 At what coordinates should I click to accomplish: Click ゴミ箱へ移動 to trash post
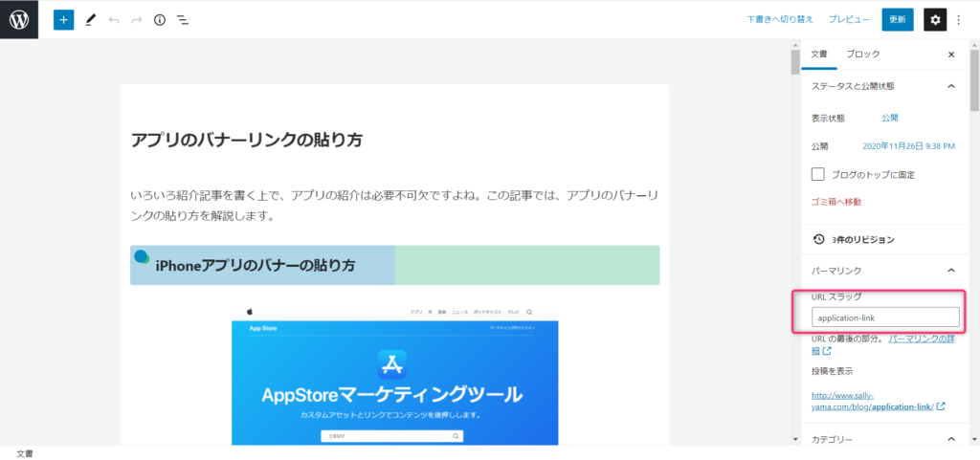tap(836, 202)
